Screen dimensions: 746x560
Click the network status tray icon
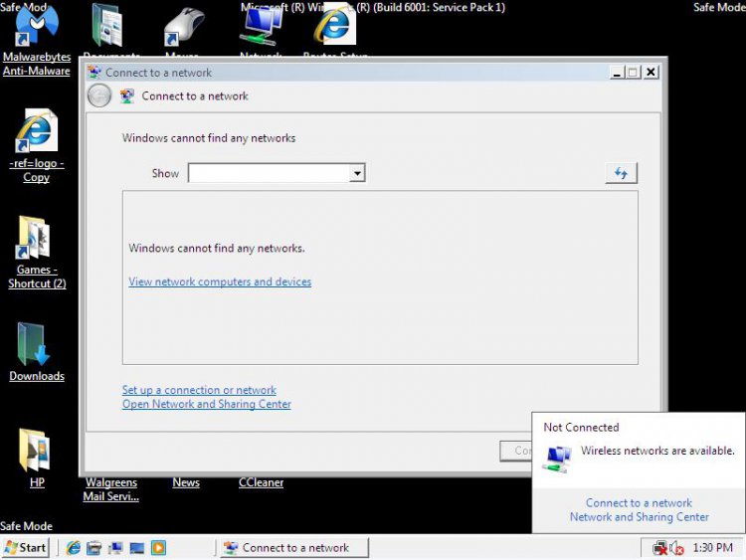(660, 548)
